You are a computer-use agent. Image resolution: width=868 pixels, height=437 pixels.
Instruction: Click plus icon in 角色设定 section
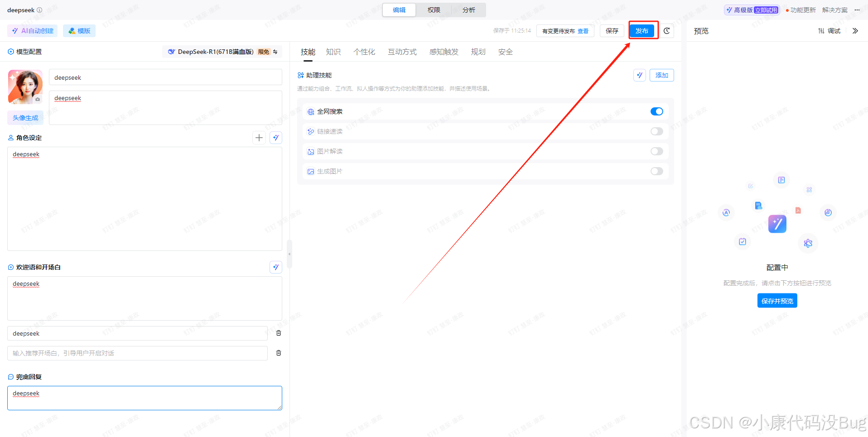pyautogui.click(x=259, y=138)
